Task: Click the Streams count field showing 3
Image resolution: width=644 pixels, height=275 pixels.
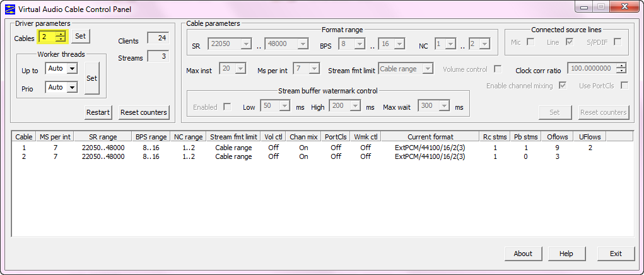Action: pos(158,56)
